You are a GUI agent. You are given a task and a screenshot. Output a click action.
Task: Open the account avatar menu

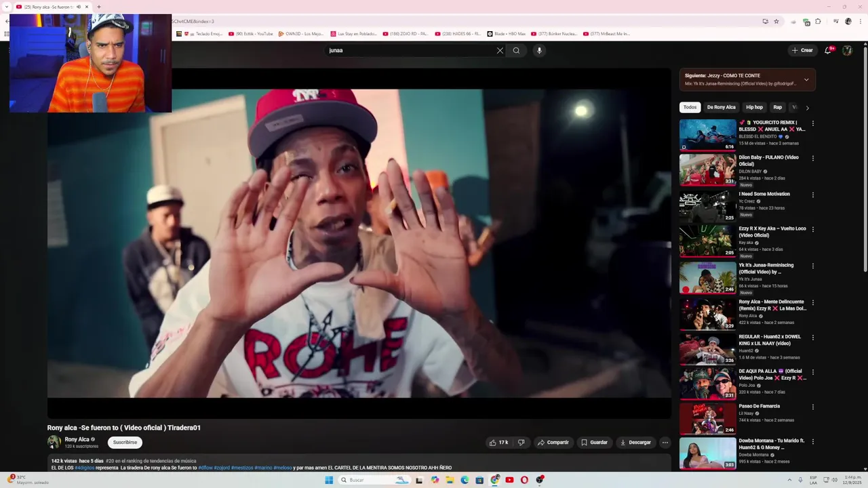coord(847,50)
